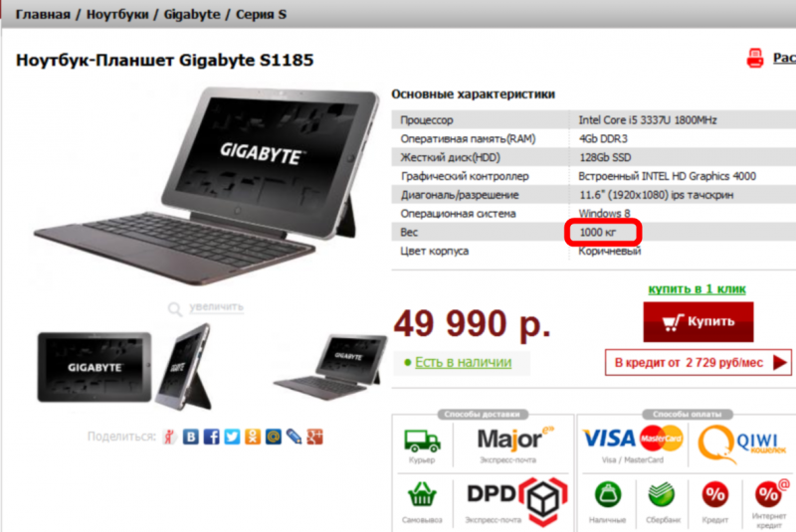Share via Mail.ru @ icon
The image size is (796, 532).
coord(273,437)
